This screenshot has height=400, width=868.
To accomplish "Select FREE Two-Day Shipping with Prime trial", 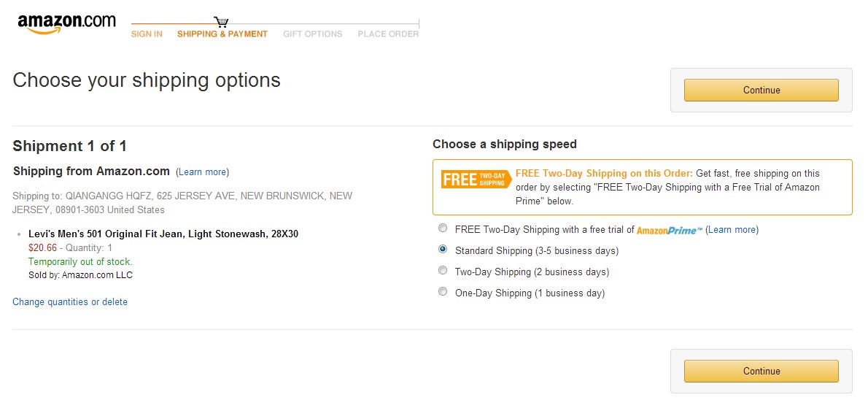I will pos(443,228).
